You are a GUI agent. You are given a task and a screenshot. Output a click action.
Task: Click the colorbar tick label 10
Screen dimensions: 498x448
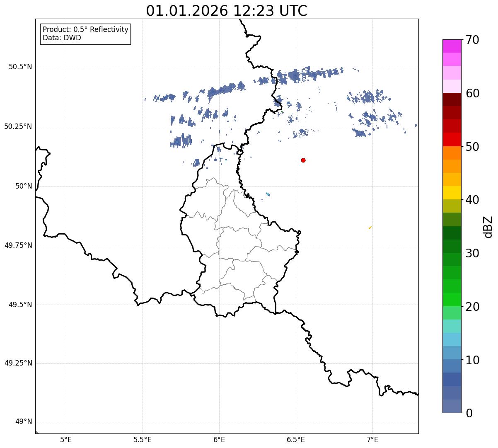pos(472,360)
